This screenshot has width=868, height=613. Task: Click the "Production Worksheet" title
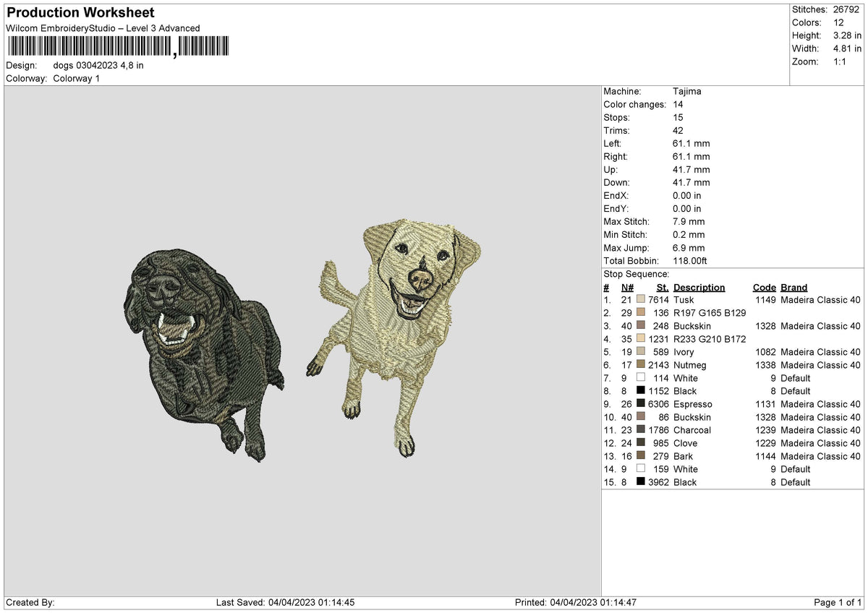(x=80, y=13)
